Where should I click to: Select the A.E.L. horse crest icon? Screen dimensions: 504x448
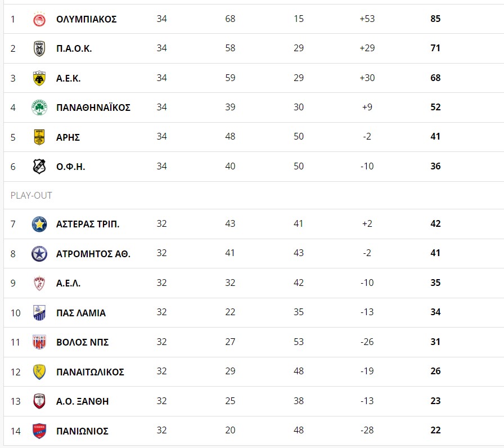(x=39, y=283)
